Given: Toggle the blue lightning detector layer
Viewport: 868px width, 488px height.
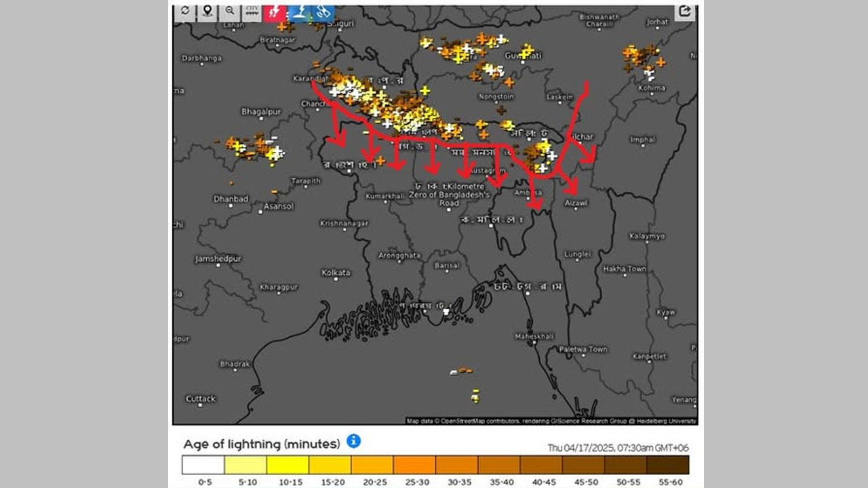Looking at the screenshot, I should pyautogui.click(x=300, y=12).
